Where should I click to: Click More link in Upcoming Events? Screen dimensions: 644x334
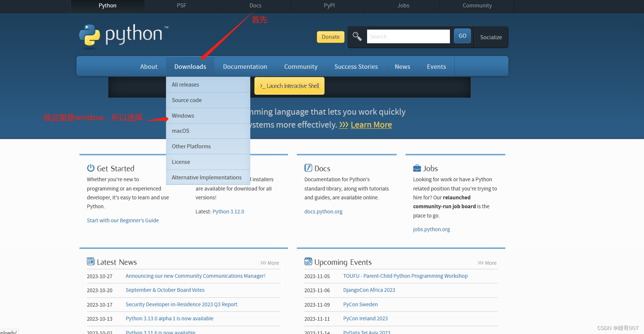coord(487,263)
